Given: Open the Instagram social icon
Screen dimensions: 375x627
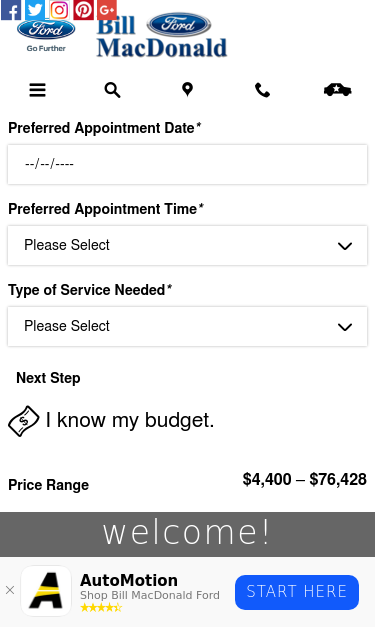Looking at the screenshot, I should pyautogui.click(x=59, y=10).
